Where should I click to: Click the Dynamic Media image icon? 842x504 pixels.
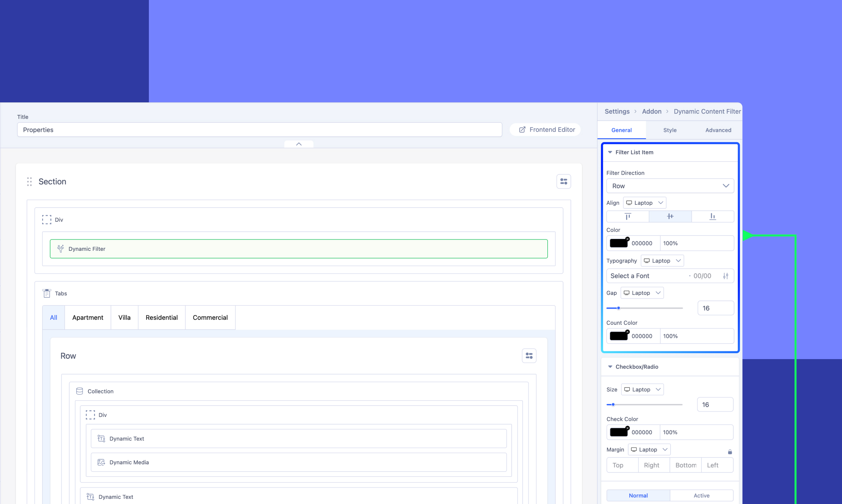pos(101,462)
